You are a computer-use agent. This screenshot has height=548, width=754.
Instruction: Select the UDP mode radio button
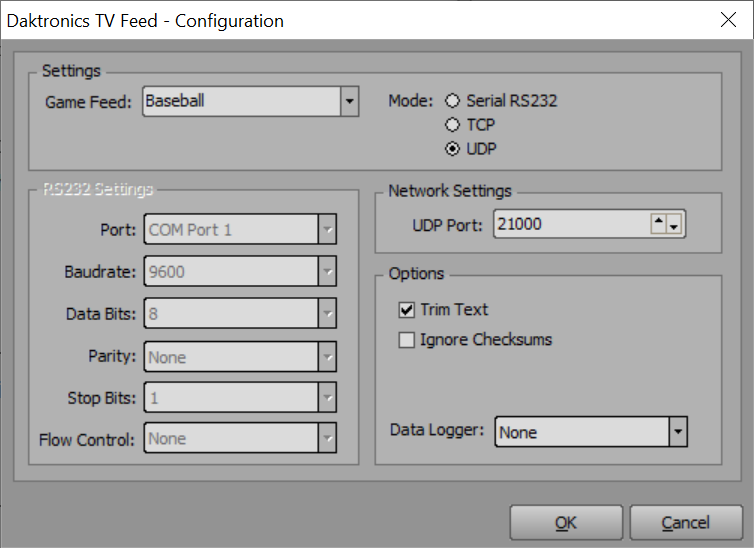point(452,149)
